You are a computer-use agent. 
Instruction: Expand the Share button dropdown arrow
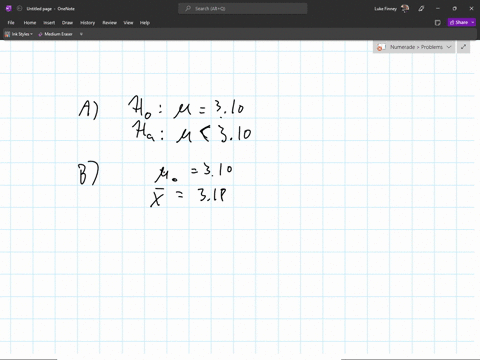pos(473,22)
